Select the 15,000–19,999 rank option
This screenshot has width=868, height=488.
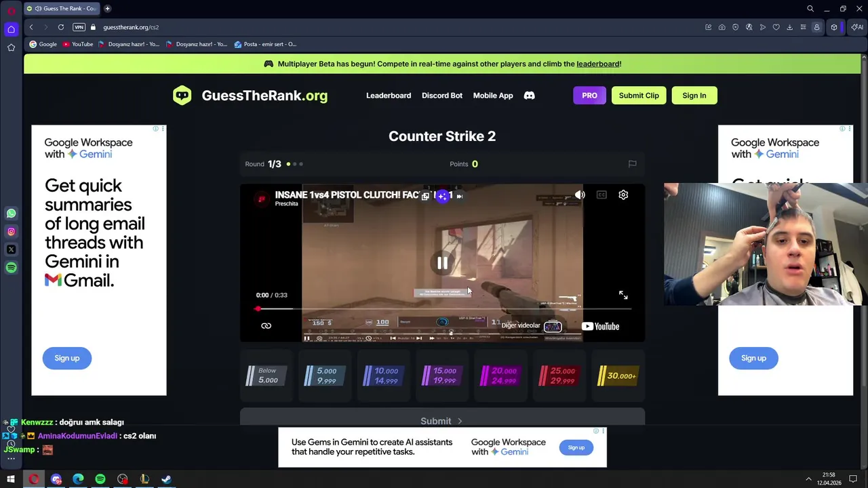click(x=442, y=375)
